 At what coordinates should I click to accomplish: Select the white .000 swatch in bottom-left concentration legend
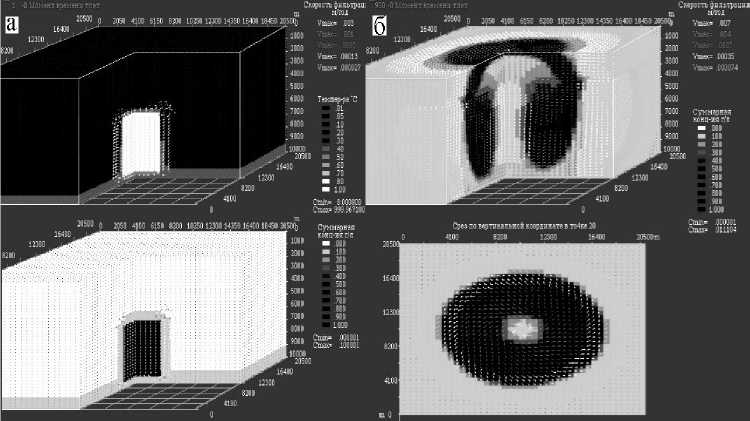point(326,244)
